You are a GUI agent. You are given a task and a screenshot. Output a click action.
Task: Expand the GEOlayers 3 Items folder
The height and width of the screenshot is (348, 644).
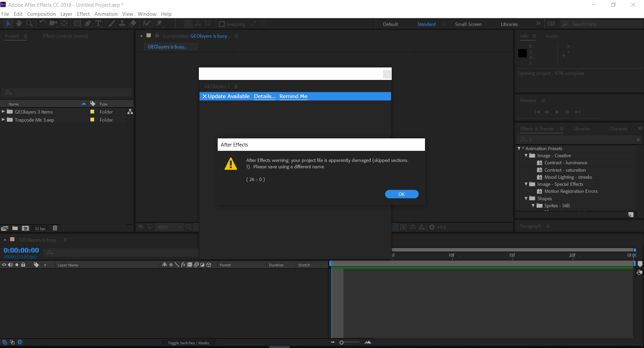click(3, 112)
